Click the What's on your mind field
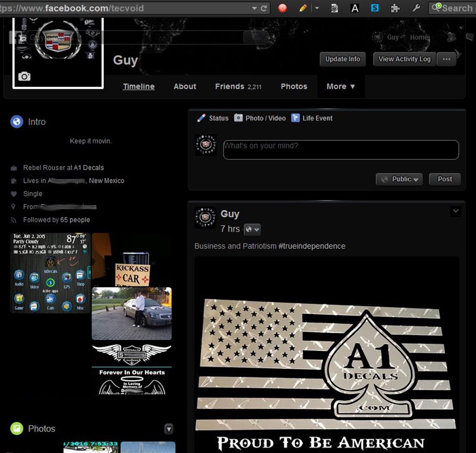The width and height of the screenshot is (476, 453). pyautogui.click(x=341, y=150)
